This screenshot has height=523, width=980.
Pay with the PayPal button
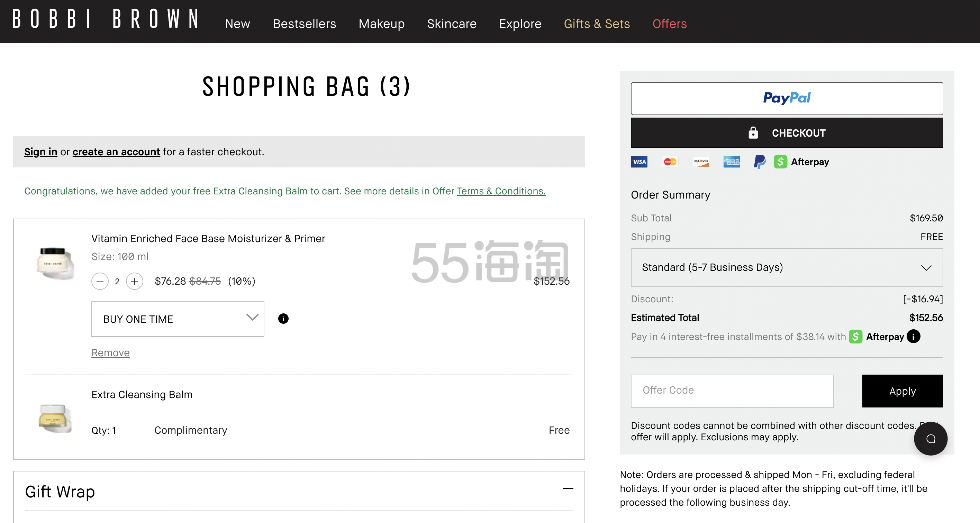click(787, 99)
